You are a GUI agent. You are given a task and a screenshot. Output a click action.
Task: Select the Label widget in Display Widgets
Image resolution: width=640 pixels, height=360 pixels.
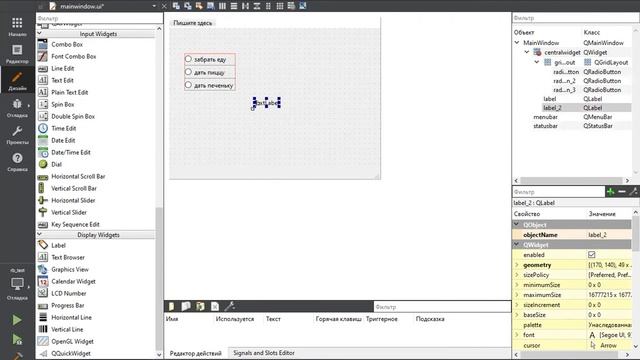click(58, 245)
